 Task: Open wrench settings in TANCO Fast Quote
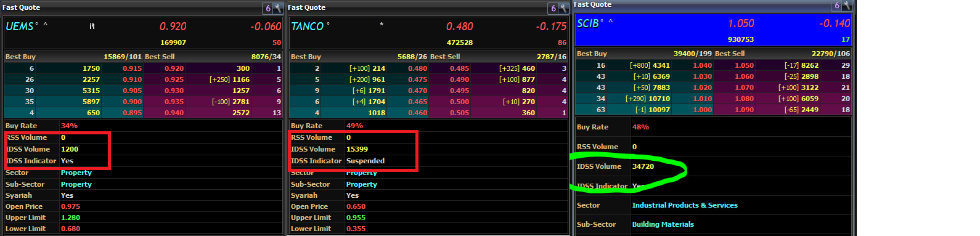coord(563,8)
